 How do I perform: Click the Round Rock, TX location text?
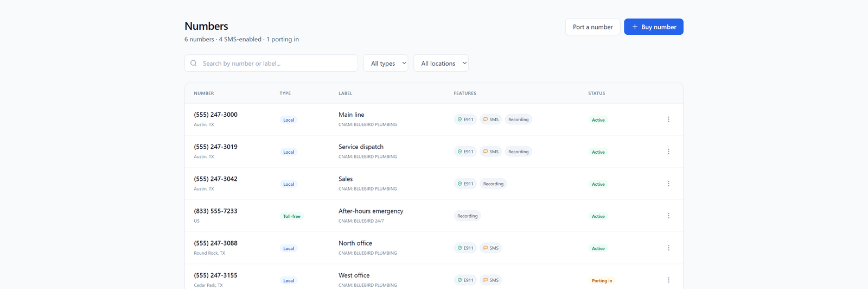click(x=209, y=253)
